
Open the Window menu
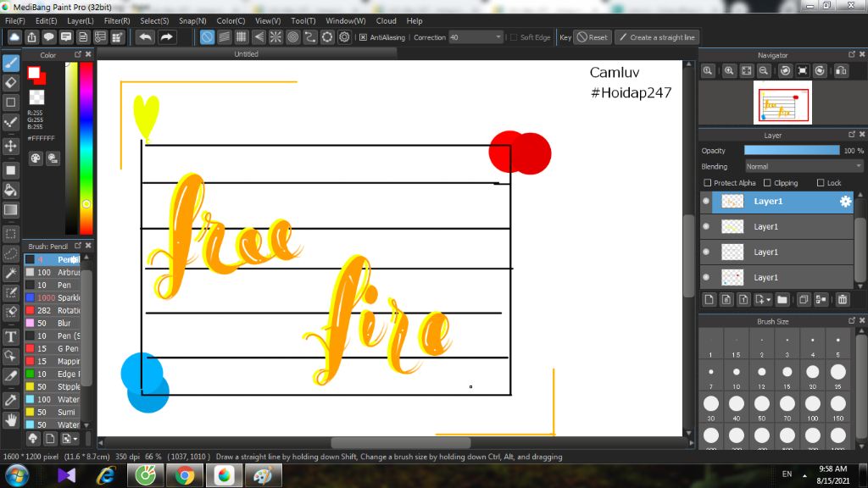(x=346, y=21)
